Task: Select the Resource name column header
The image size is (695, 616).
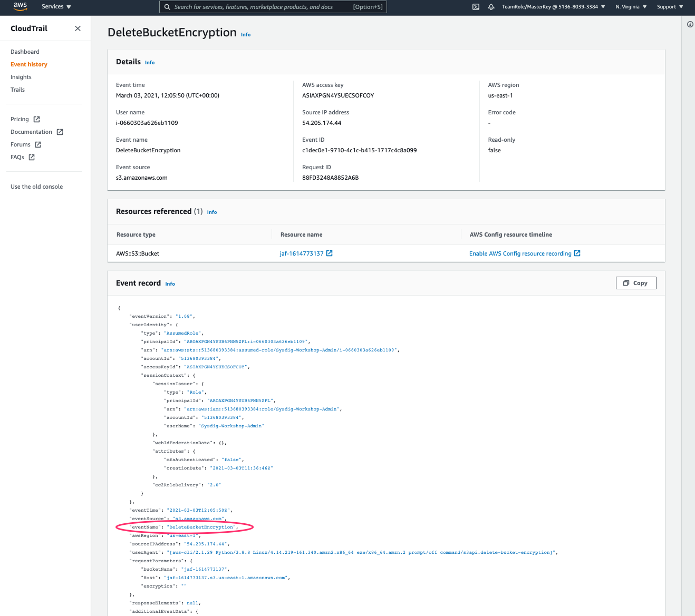Action: 301,234
